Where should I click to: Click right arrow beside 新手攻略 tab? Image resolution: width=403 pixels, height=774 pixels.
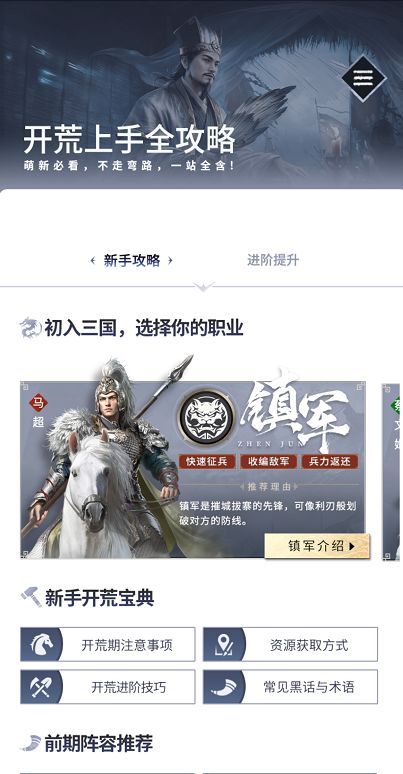point(170,260)
